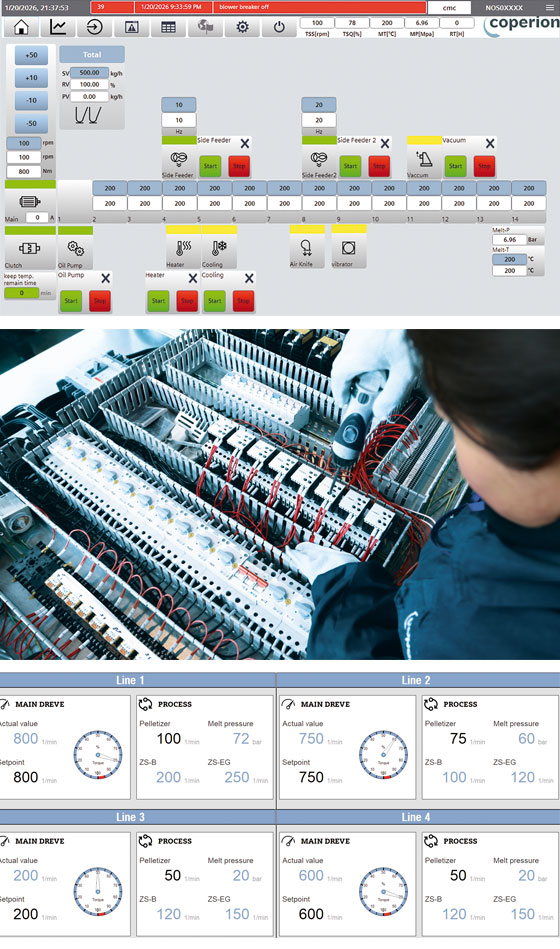Screen dimensions: 560x949
Task: Stop the Side Feeder 2
Action: [x=379, y=166]
